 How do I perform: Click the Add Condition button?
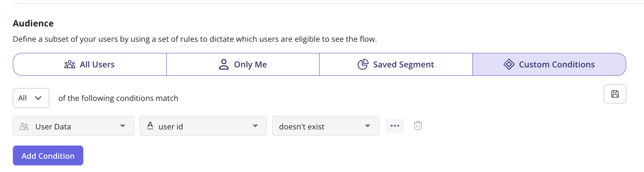coord(48,155)
